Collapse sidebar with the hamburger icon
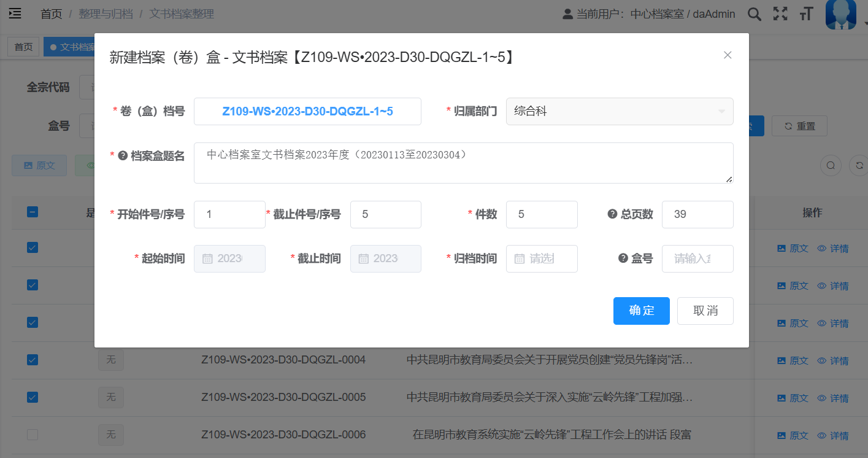This screenshot has height=458, width=868. tap(15, 14)
